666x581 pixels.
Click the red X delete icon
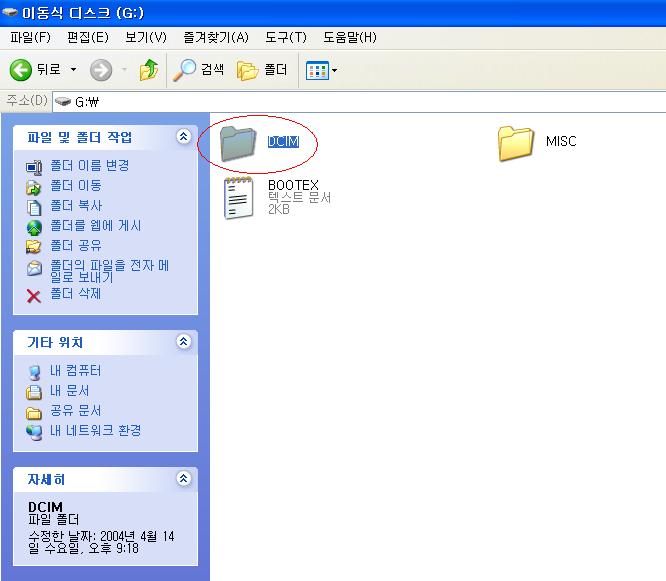click(34, 296)
